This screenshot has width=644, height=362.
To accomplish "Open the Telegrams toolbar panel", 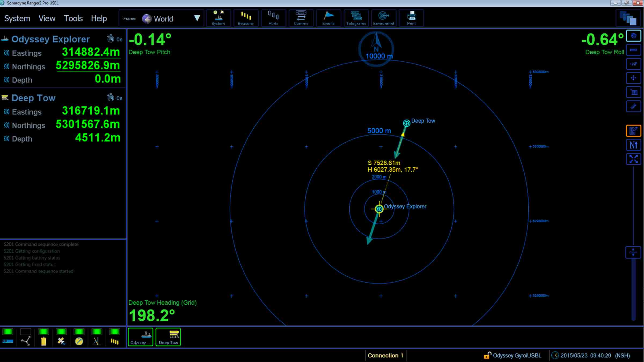I will (356, 18).
